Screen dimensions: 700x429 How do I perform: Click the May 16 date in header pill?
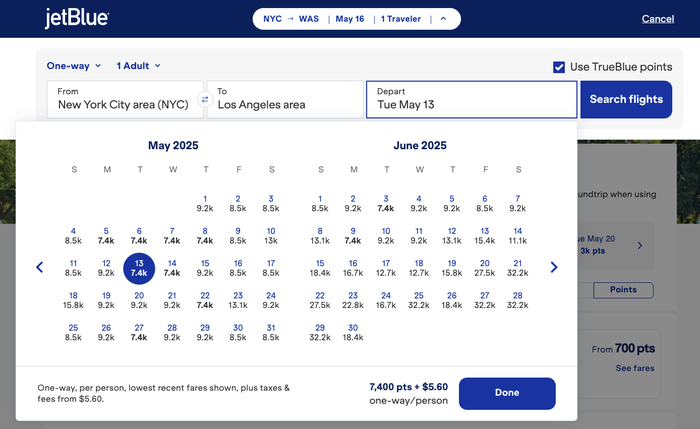pos(350,19)
